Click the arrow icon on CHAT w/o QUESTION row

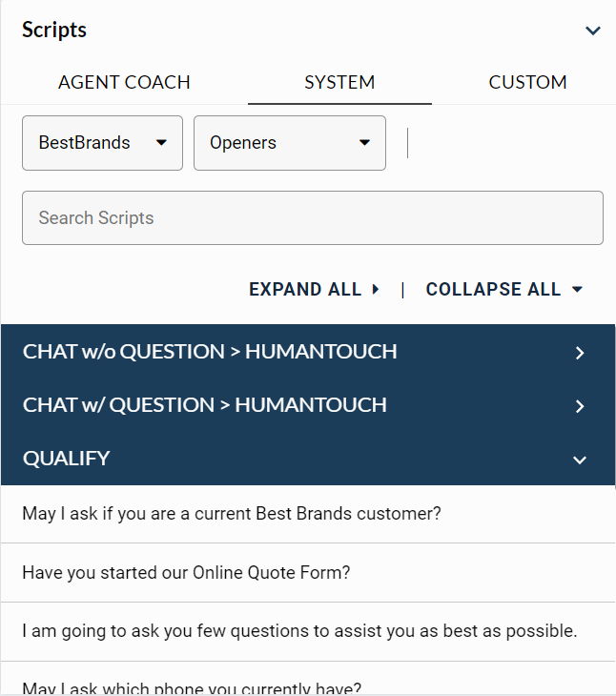pos(580,353)
